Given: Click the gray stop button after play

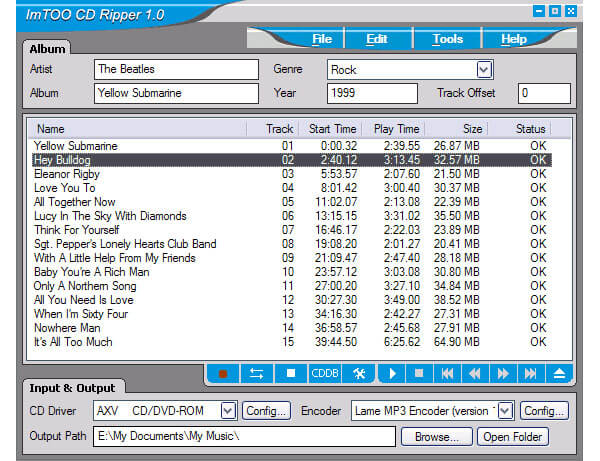Looking at the screenshot, I should click(x=419, y=373).
